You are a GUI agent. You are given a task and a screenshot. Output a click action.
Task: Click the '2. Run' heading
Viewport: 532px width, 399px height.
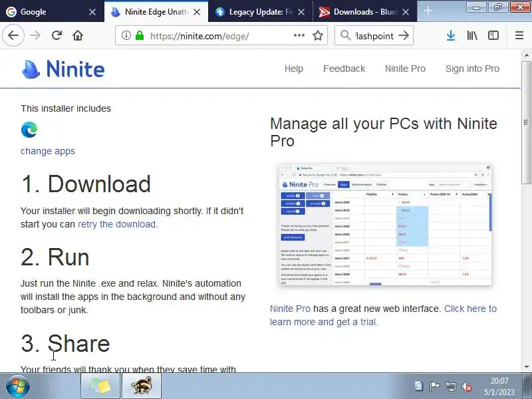click(x=55, y=257)
